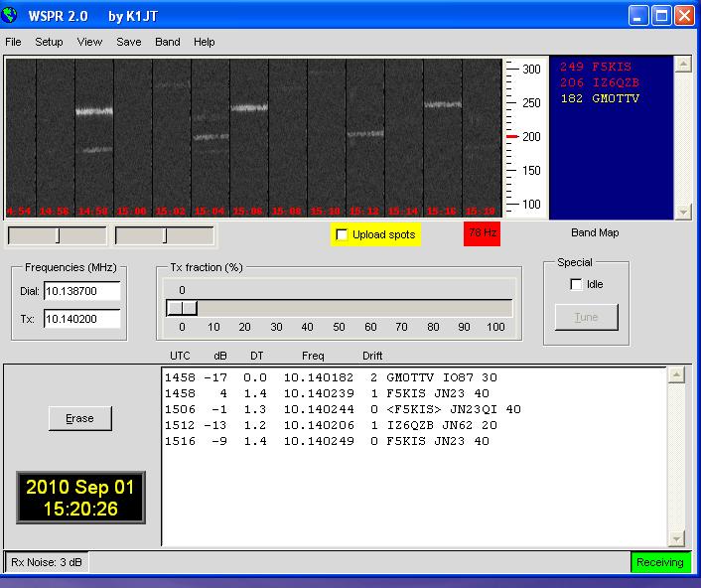701x588 pixels.
Task: Click the WSPR globe icon in title bar
Action: pyautogui.click(x=11, y=15)
